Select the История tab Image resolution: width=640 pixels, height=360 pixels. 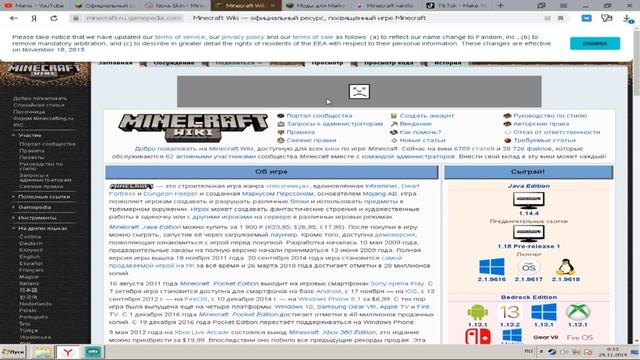tap(447, 63)
